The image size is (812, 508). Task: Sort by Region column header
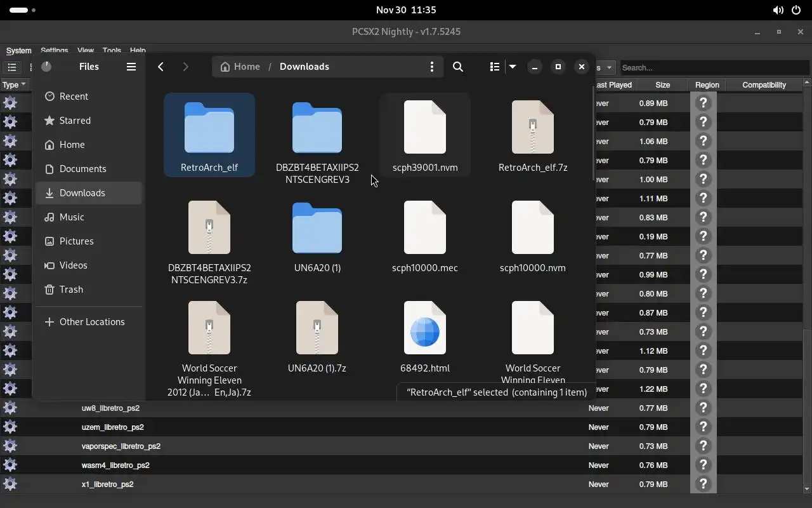click(707, 85)
